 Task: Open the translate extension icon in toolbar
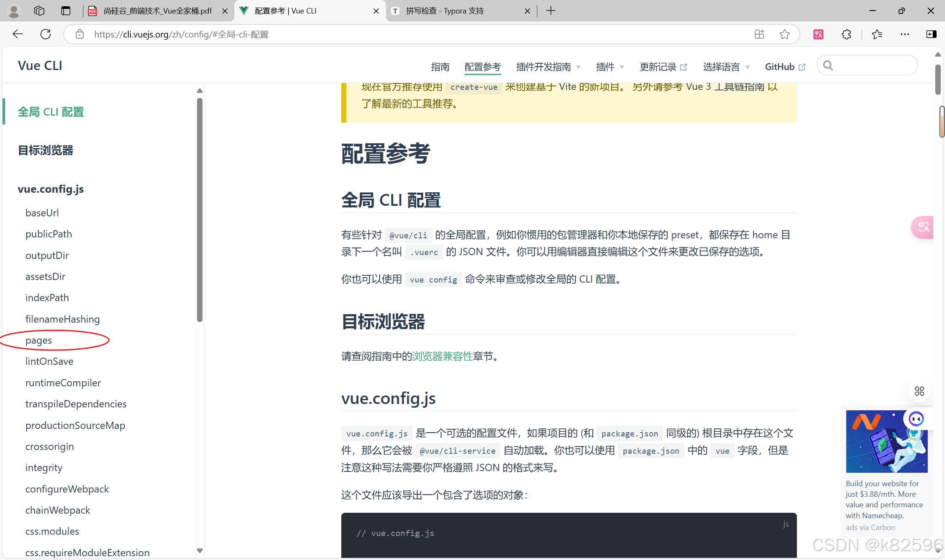pyautogui.click(x=818, y=34)
